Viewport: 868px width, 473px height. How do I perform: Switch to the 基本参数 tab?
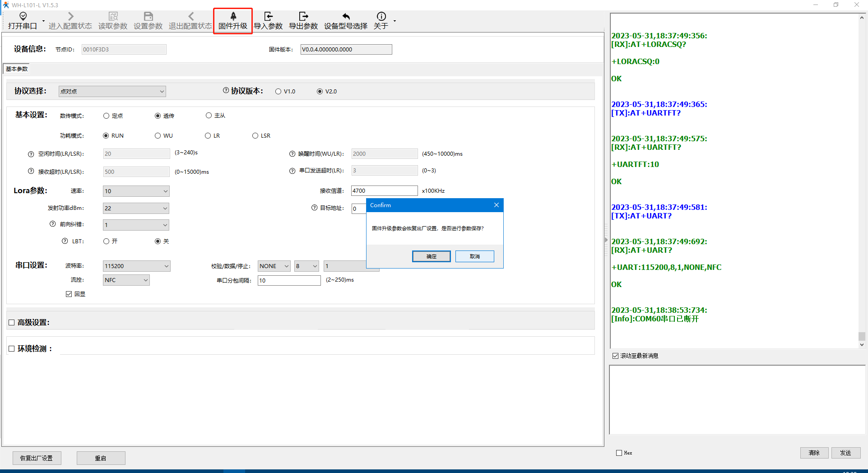point(17,69)
